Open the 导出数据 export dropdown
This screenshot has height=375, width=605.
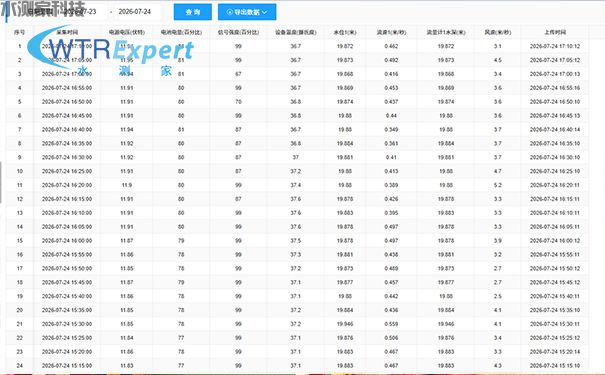pyautogui.click(x=247, y=12)
